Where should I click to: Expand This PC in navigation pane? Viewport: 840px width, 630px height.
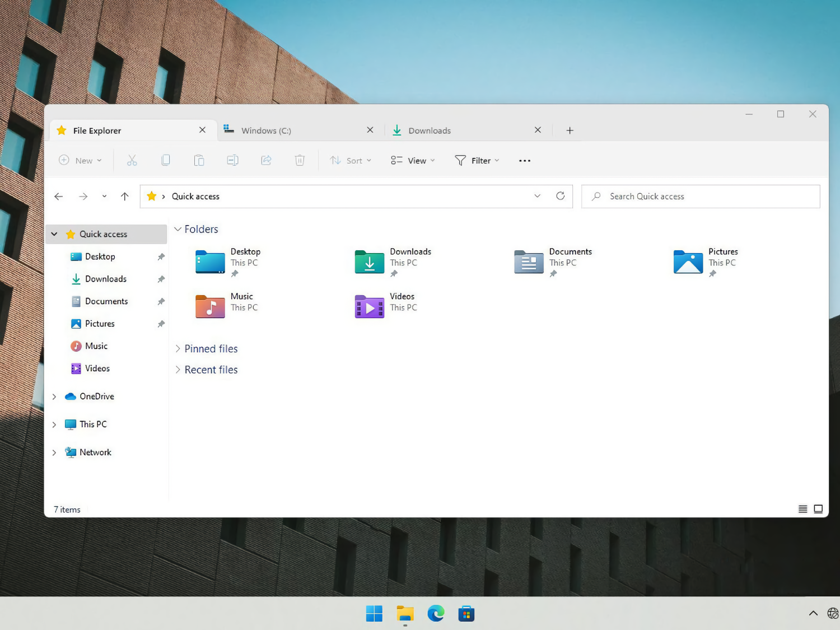click(x=54, y=424)
